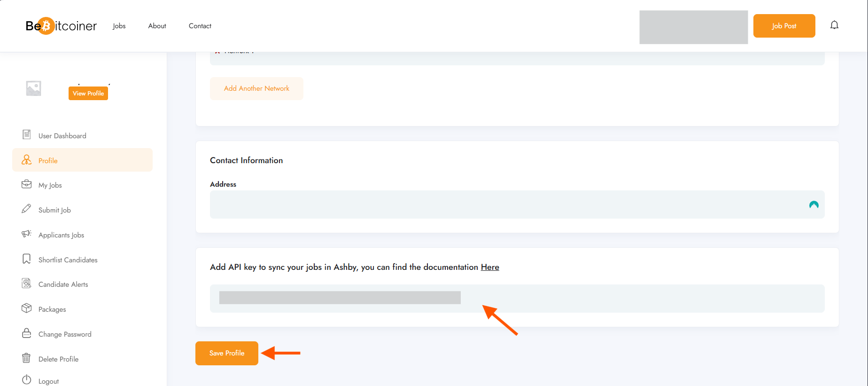Open Change Password lock icon
This screenshot has width=868, height=386.
(x=26, y=333)
